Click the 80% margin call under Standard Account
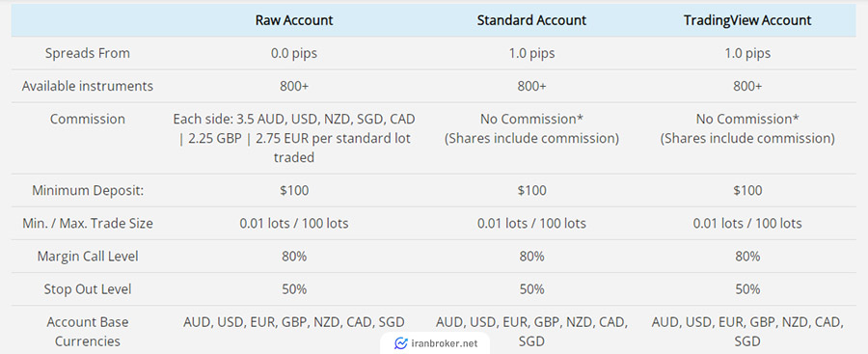868x354 pixels. (x=531, y=257)
